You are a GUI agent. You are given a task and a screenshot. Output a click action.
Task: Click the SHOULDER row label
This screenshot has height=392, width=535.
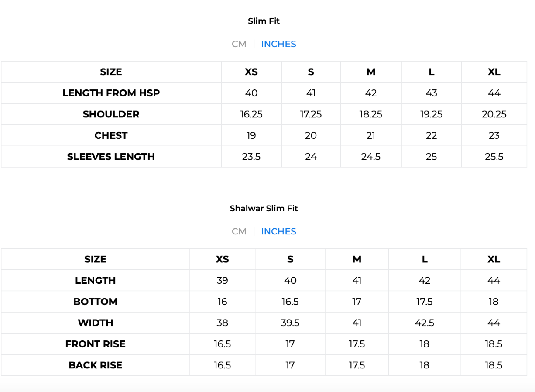pyautogui.click(x=111, y=114)
